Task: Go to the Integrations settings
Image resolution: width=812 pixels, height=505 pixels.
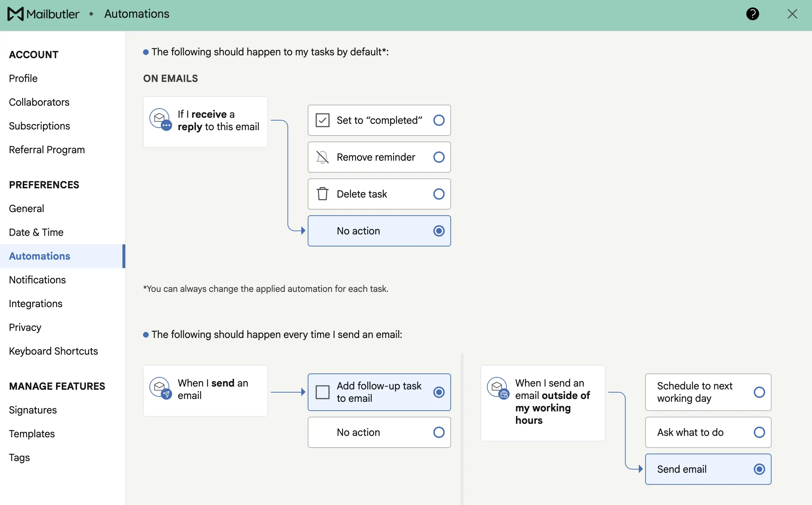Action: point(35,304)
